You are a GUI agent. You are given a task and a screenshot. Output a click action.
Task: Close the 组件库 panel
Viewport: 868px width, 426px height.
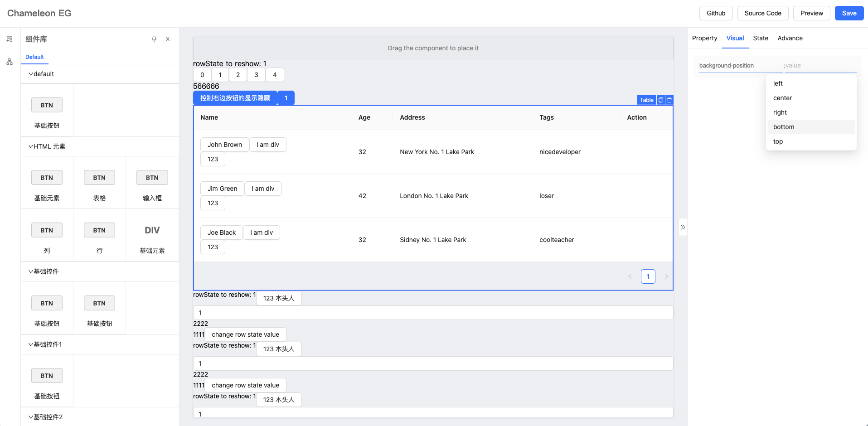tap(168, 39)
